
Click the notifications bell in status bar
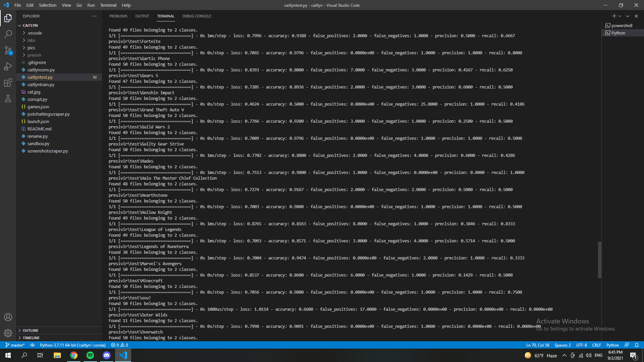click(637, 345)
